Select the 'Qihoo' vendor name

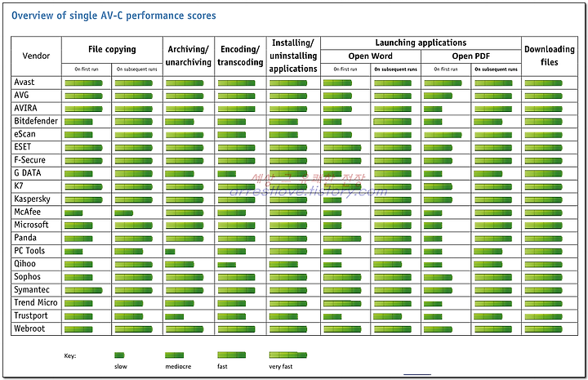pyautogui.click(x=24, y=264)
